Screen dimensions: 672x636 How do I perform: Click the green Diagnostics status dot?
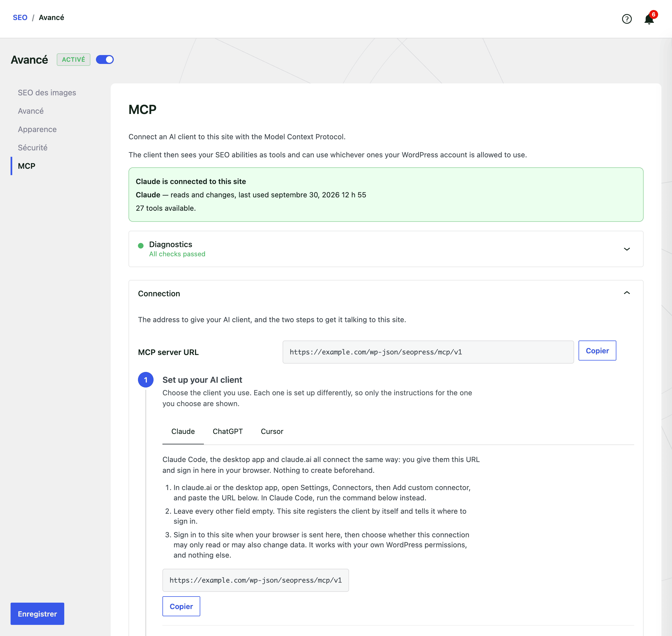141,246
